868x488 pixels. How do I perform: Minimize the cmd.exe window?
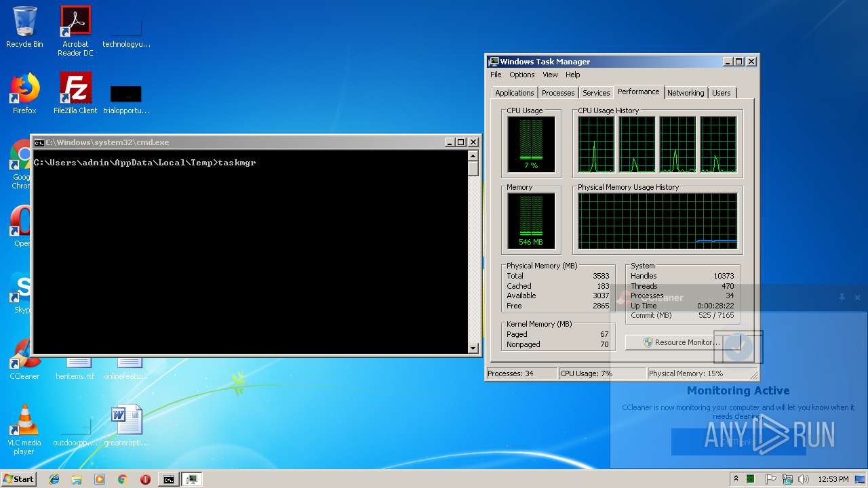[449, 142]
